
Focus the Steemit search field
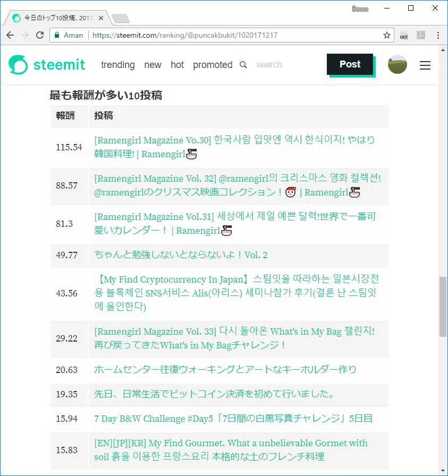(269, 65)
